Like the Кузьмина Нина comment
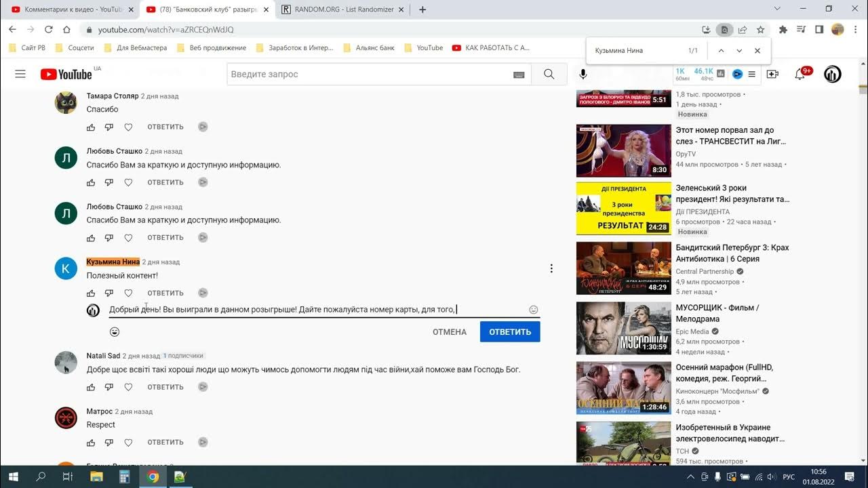The image size is (868, 488). [x=91, y=293]
